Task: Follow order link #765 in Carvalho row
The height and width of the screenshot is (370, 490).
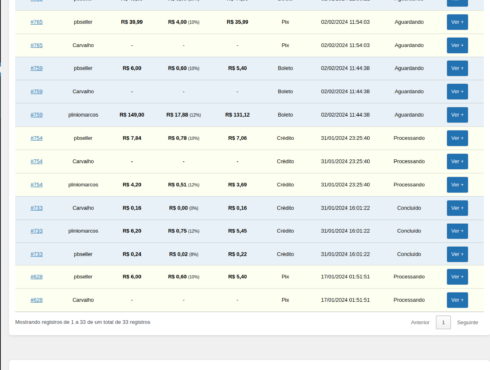Action: [37, 45]
